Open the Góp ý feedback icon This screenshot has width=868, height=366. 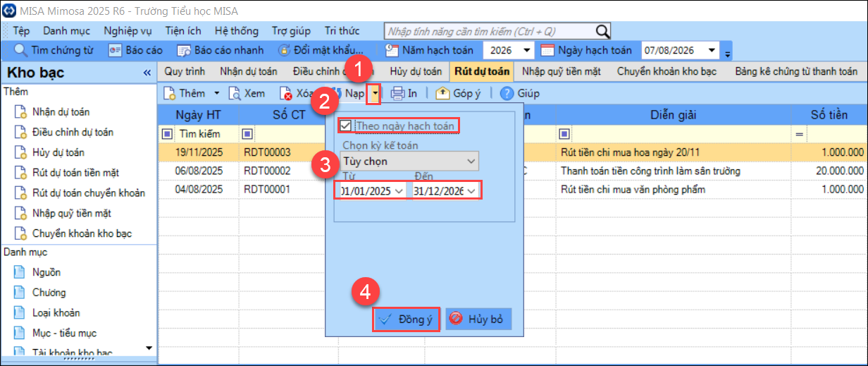442,93
